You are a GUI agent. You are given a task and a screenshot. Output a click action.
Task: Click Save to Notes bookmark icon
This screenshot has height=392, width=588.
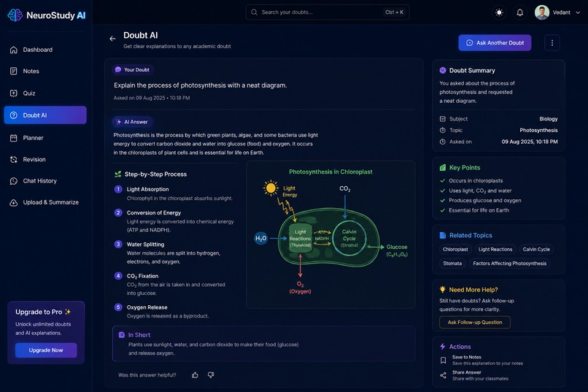tap(443, 361)
